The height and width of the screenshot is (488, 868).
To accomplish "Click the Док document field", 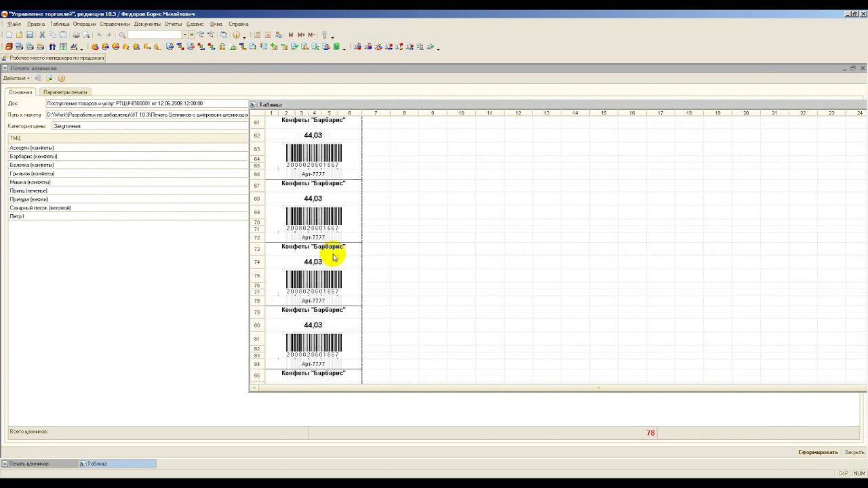I will point(147,104).
